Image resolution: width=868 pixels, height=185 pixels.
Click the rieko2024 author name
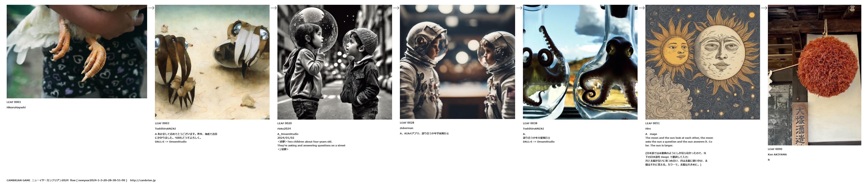(284, 129)
